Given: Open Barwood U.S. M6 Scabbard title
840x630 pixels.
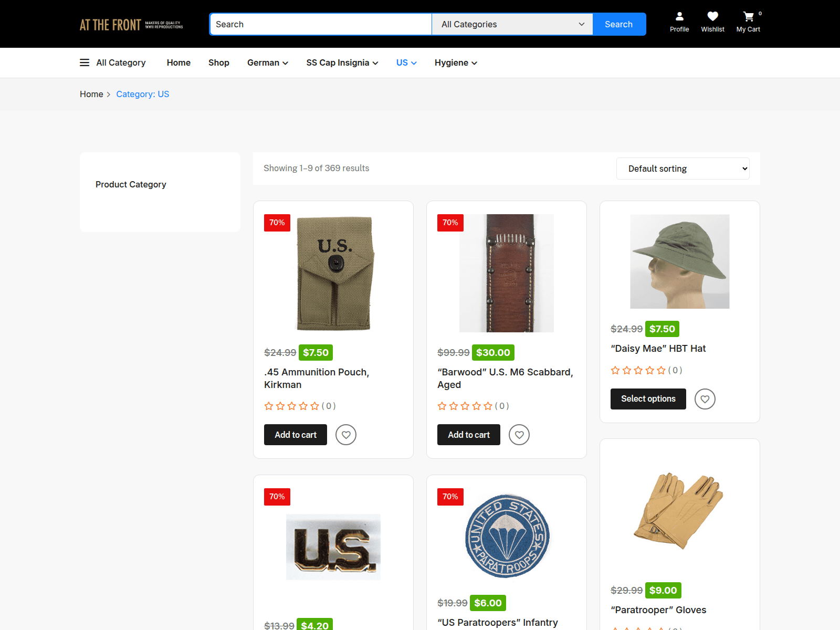Looking at the screenshot, I should [x=505, y=378].
